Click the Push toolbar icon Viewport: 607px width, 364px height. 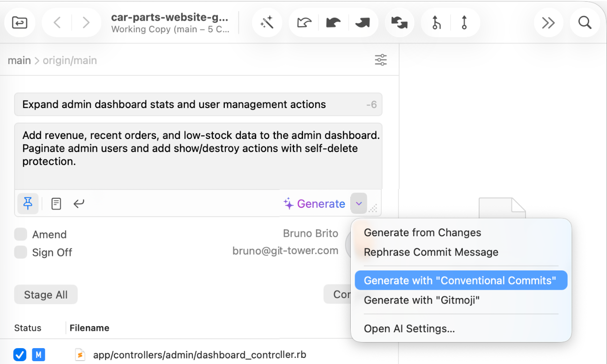tap(364, 22)
